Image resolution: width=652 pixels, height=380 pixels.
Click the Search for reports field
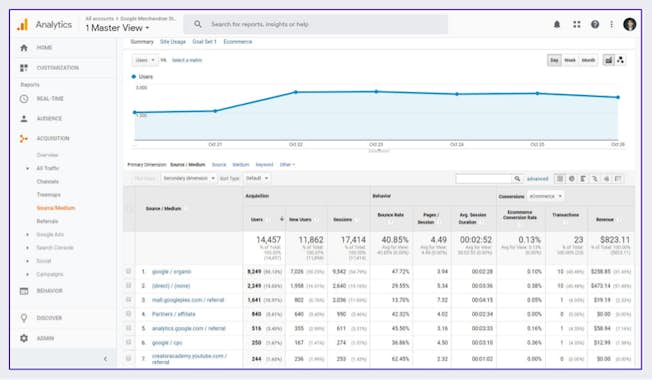(x=316, y=25)
